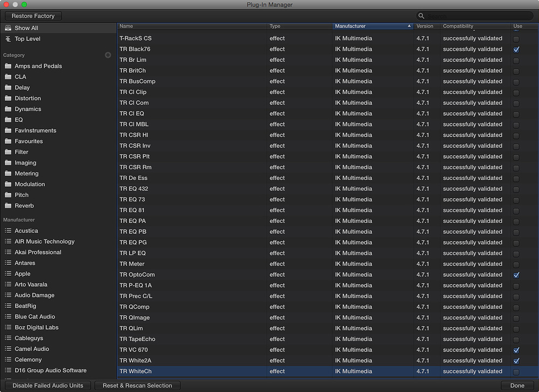Screen dimensions: 539x392
Task: Enable the TR QLim Use checkbox
Action: [x=516, y=329]
